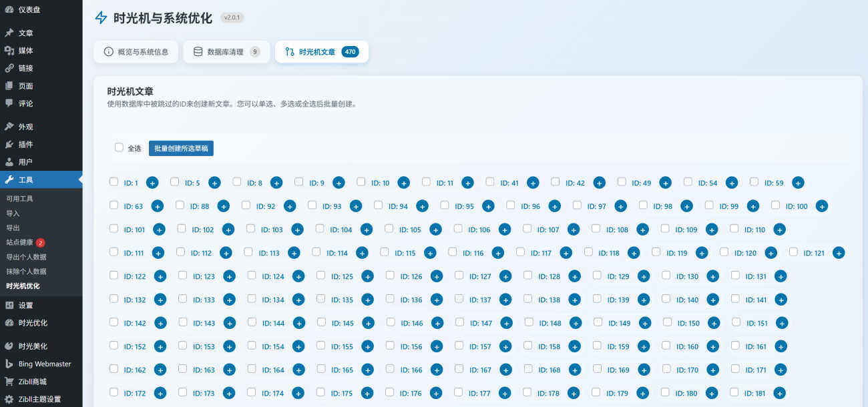Image resolution: width=868 pixels, height=407 pixels.
Task: Enable the checkbox for ID: 172
Action: pos(114,392)
